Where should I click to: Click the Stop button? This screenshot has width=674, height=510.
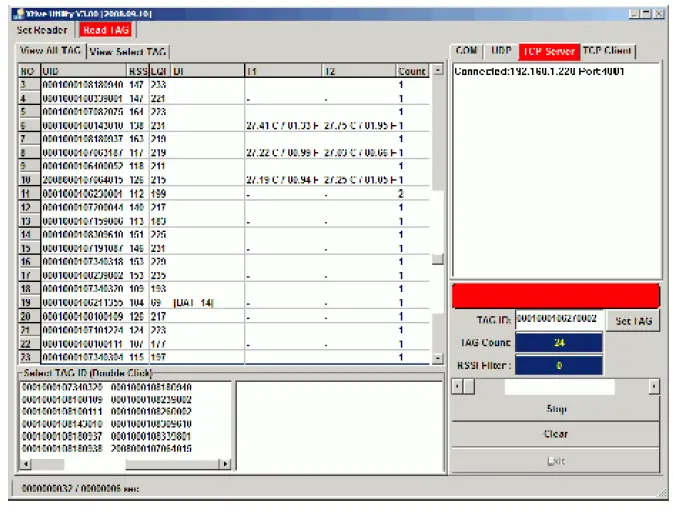click(555, 409)
